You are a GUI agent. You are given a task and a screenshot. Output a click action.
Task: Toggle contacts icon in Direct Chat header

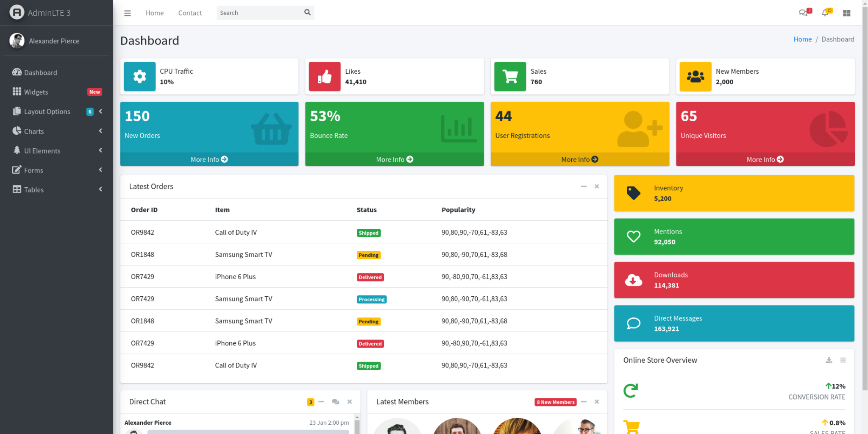[x=335, y=402]
